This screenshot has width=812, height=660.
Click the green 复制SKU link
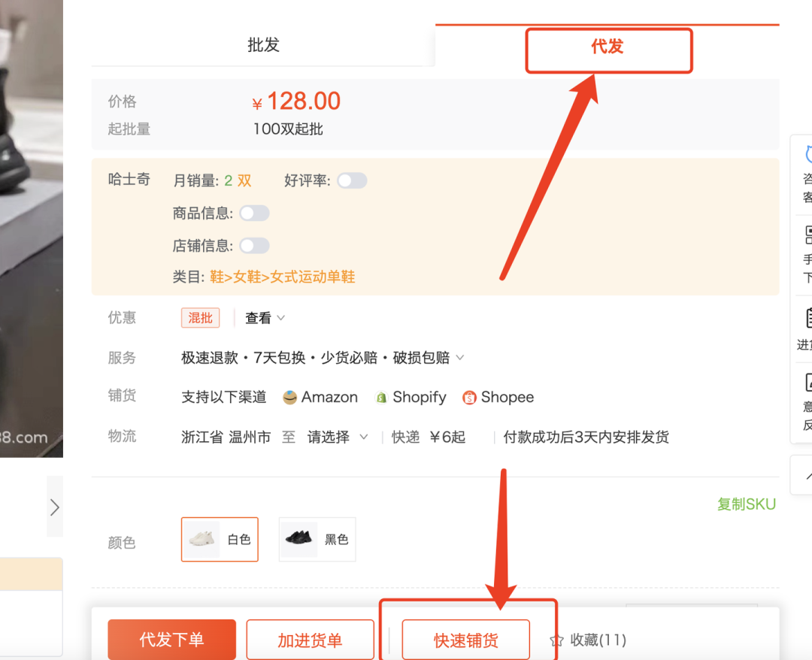click(x=747, y=504)
